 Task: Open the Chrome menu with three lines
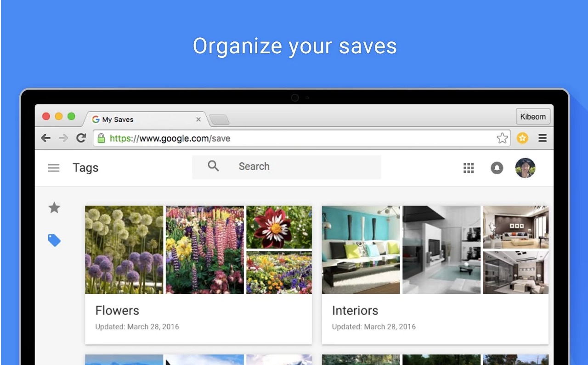pyautogui.click(x=543, y=138)
